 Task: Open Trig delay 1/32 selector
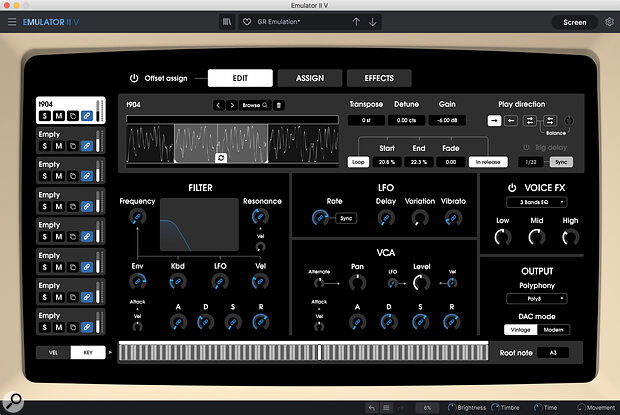[531, 162]
